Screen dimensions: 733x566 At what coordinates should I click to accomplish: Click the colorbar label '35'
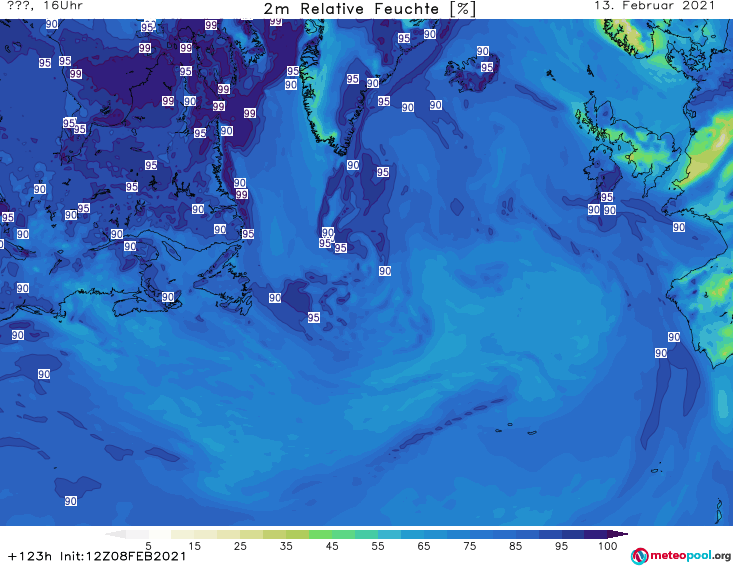point(286,546)
